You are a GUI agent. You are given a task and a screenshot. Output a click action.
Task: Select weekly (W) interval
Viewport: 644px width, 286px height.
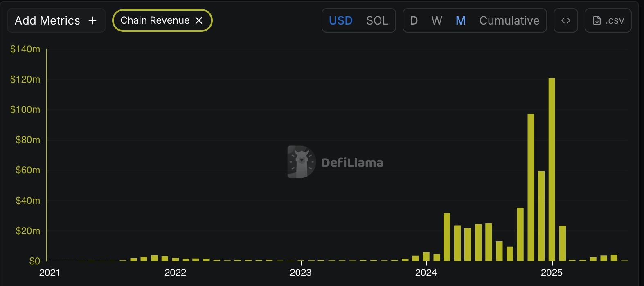(437, 20)
